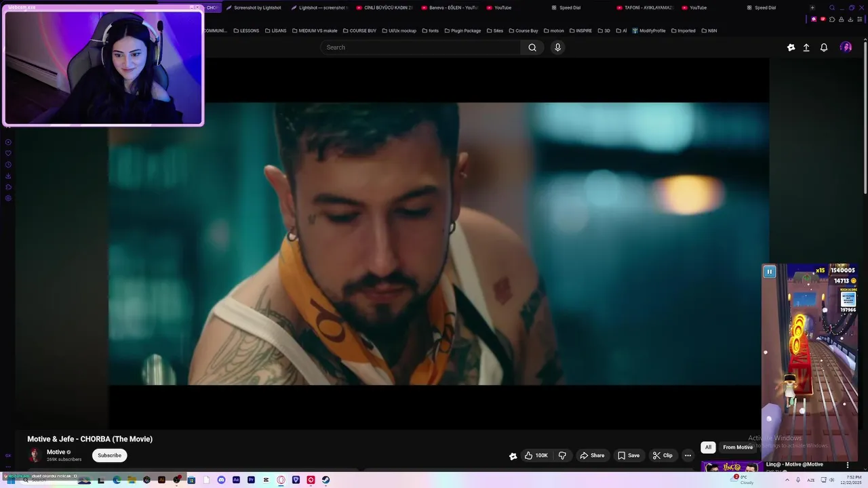The width and height of the screenshot is (868, 488).
Task: Switch to ÇİNLİ BÜYÜCÜ KADIN tab
Action: pos(384,7)
